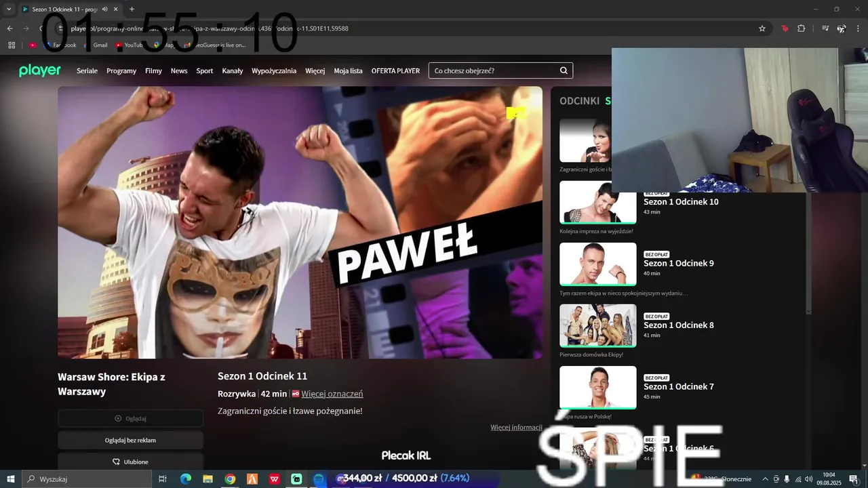The image size is (868, 488).
Task: Select the Sezon 1 Odcinek 7 title
Action: point(679,387)
